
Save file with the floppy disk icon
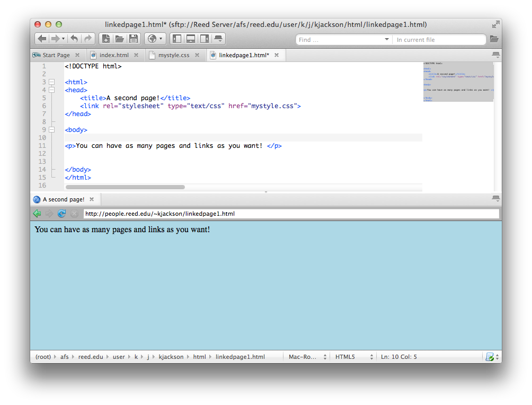tap(134, 39)
